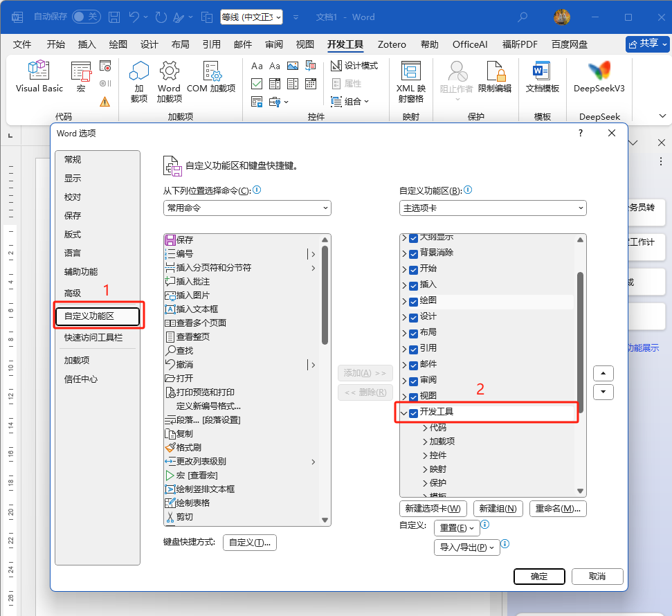Screen dimensions: 672x616
Task: Click help question mark in Word 选项
Action: point(580,133)
